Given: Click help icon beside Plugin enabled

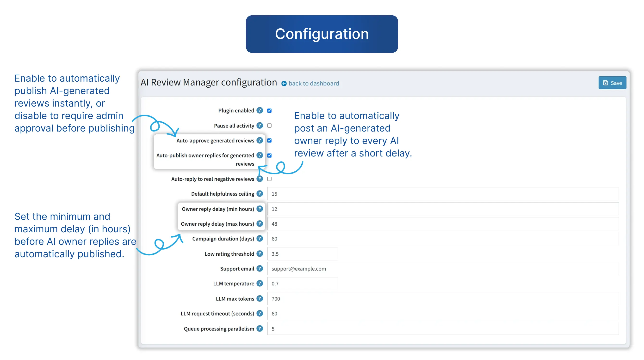Looking at the screenshot, I should click(x=260, y=110).
